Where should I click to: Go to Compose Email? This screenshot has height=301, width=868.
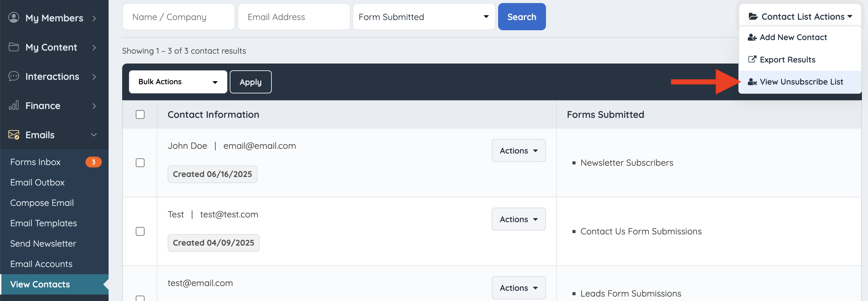point(42,203)
